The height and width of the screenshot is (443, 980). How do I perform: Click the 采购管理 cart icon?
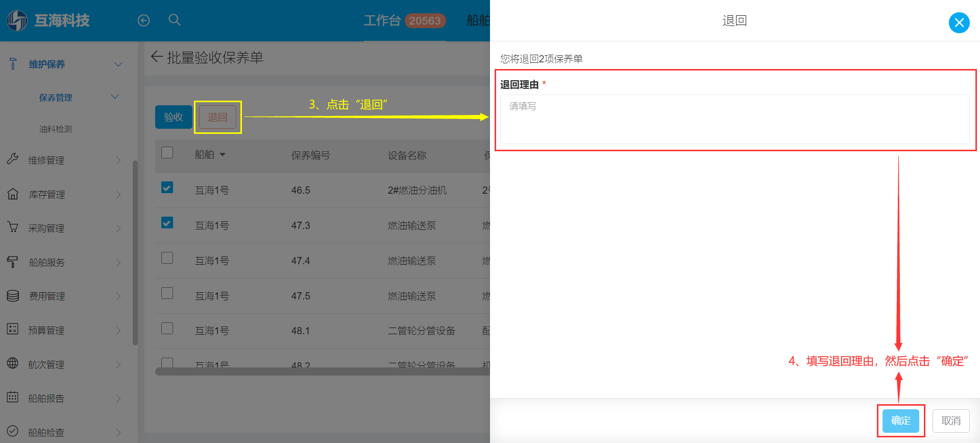(x=13, y=227)
